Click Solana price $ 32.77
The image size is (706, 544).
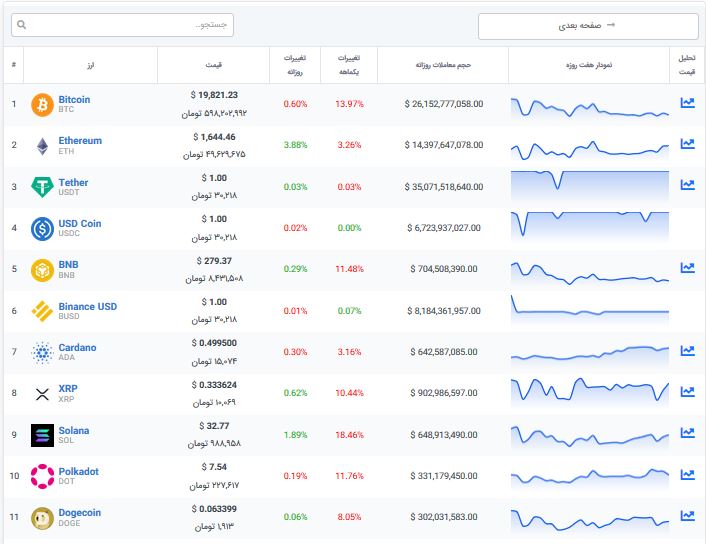pyautogui.click(x=214, y=426)
